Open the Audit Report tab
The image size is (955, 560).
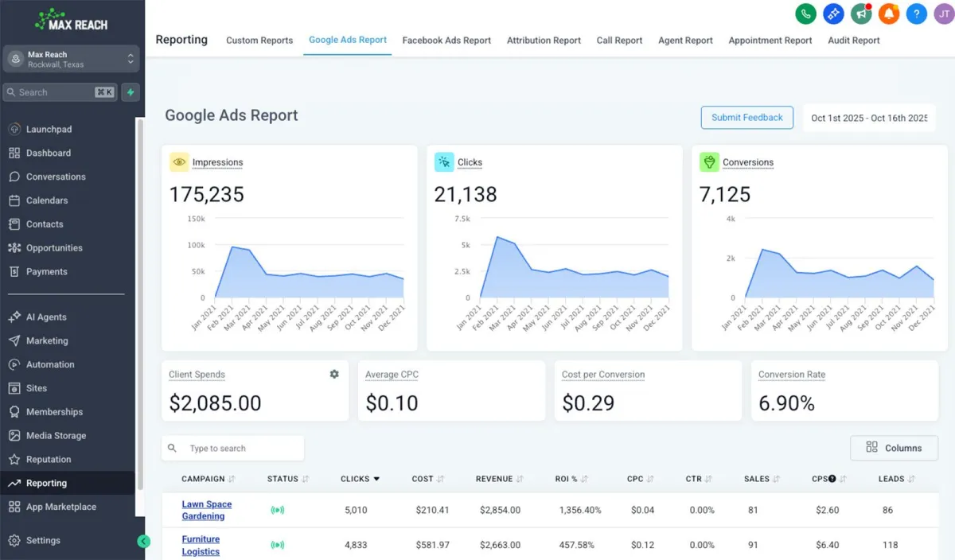pos(854,41)
